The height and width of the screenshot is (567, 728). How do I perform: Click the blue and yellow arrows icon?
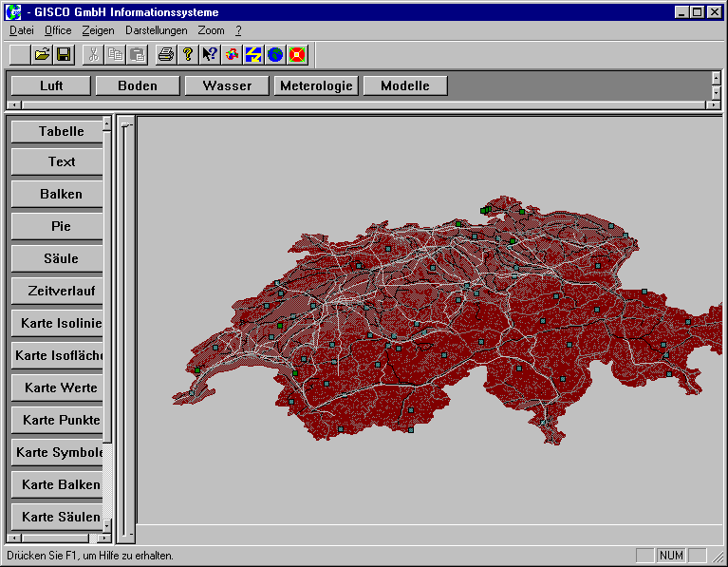[253, 55]
